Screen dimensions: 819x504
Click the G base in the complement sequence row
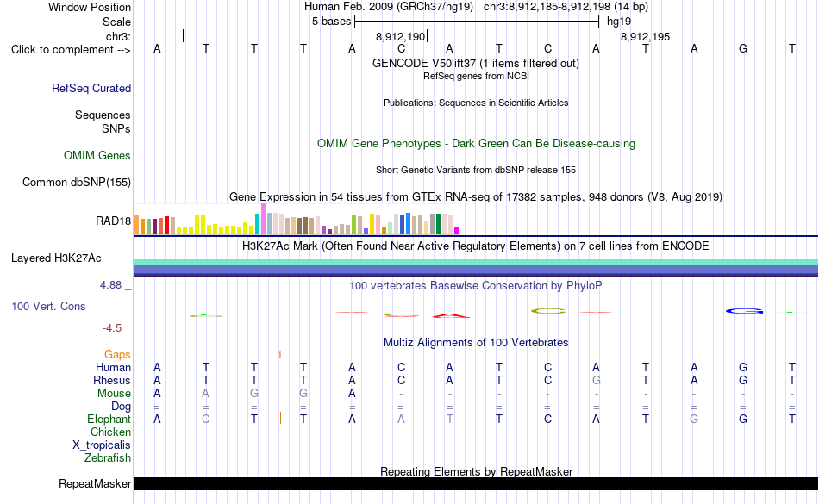(743, 48)
